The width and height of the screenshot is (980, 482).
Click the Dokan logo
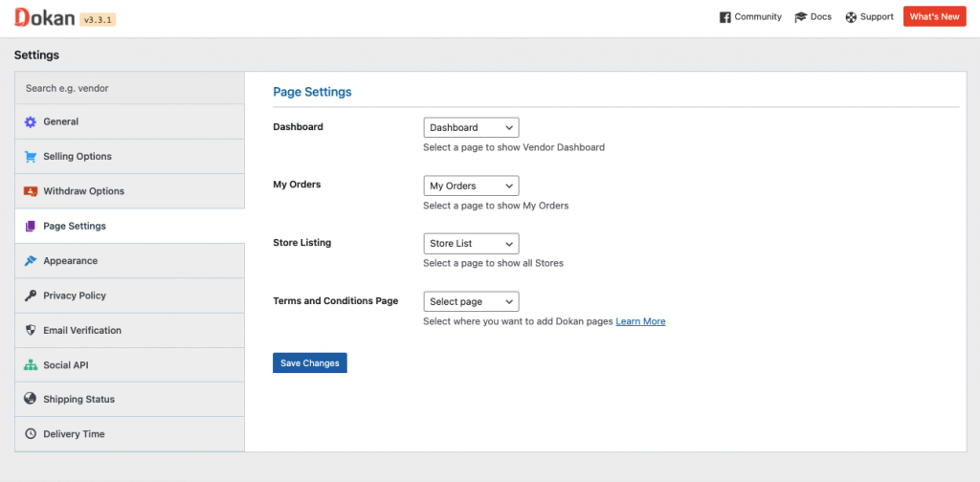pyautogui.click(x=44, y=17)
